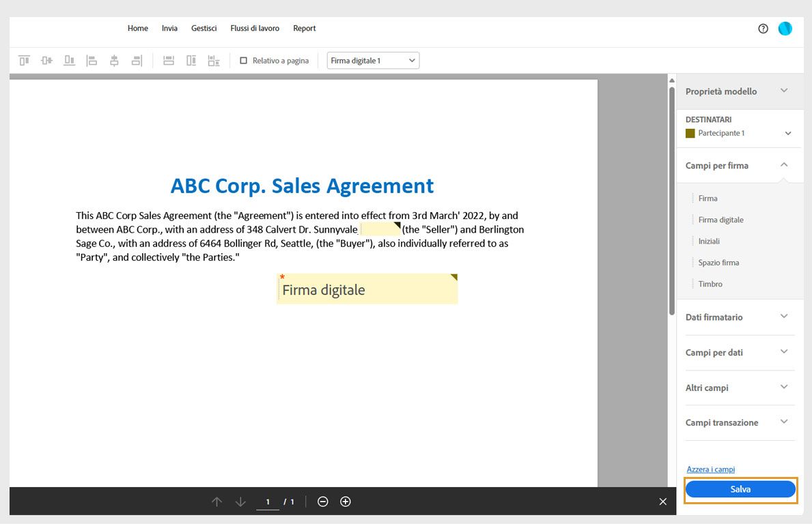Image resolution: width=812 pixels, height=524 pixels.
Task: Go to next page with down arrow
Action: (240, 501)
